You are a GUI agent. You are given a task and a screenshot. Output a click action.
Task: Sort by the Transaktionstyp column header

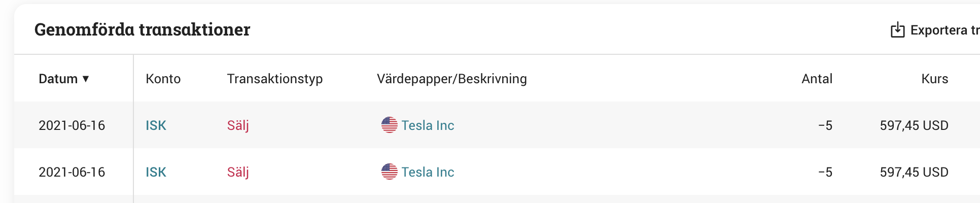click(x=274, y=79)
